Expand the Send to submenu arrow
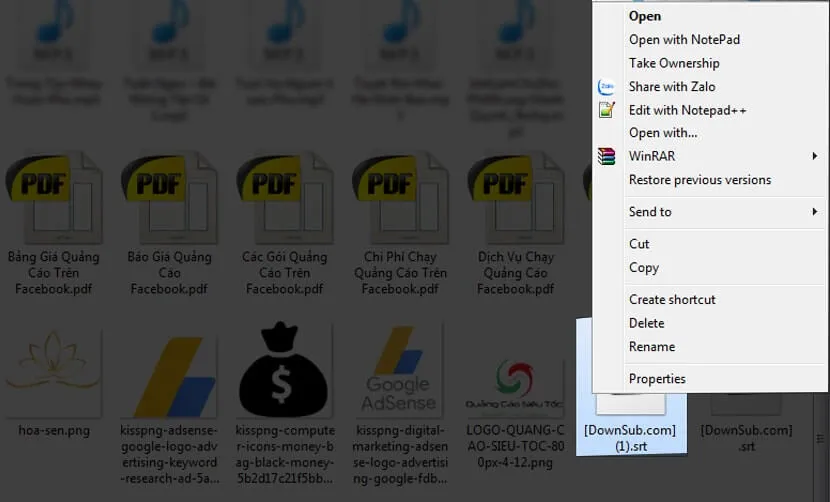830x502 pixels. (x=815, y=212)
